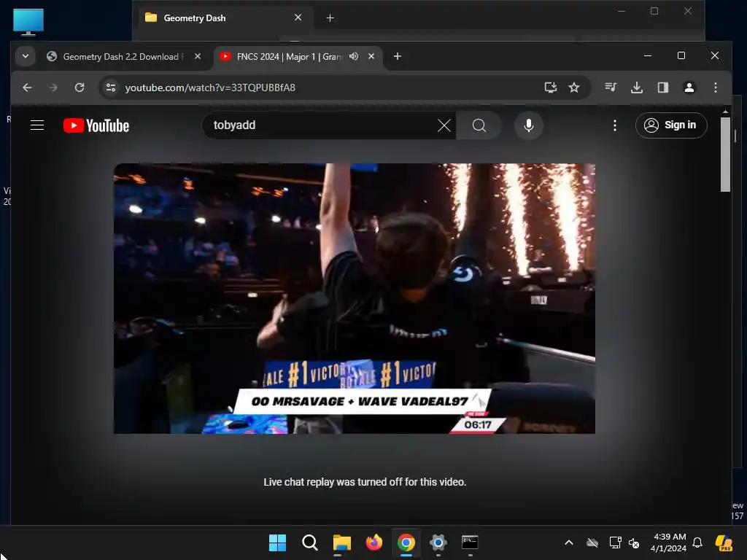The width and height of the screenshot is (747, 560).
Task: Click the video player to pause
Action: [x=354, y=298]
